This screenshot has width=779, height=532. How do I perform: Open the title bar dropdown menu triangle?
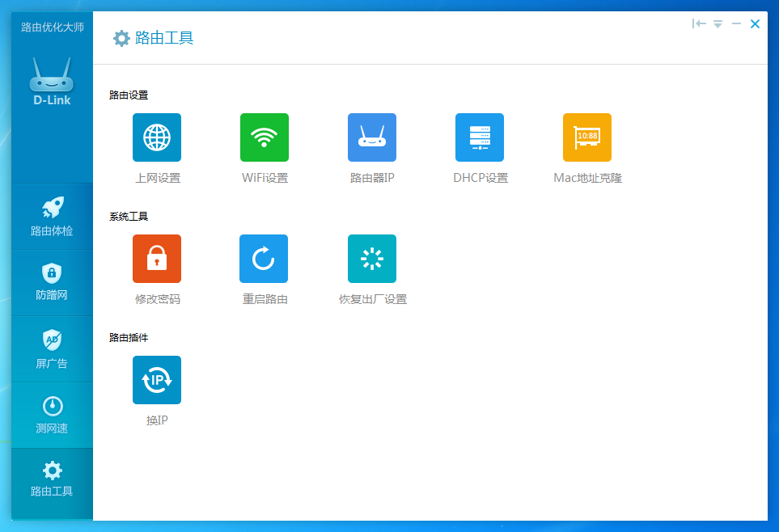(718, 24)
